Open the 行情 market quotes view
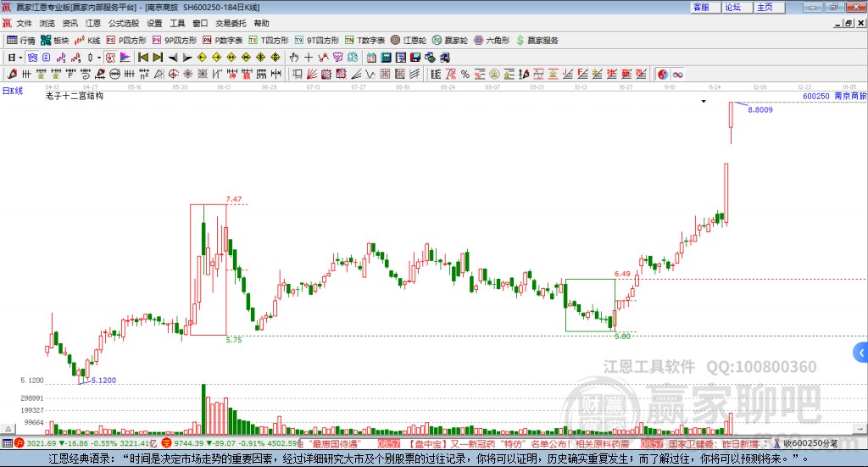 [21, 41]
